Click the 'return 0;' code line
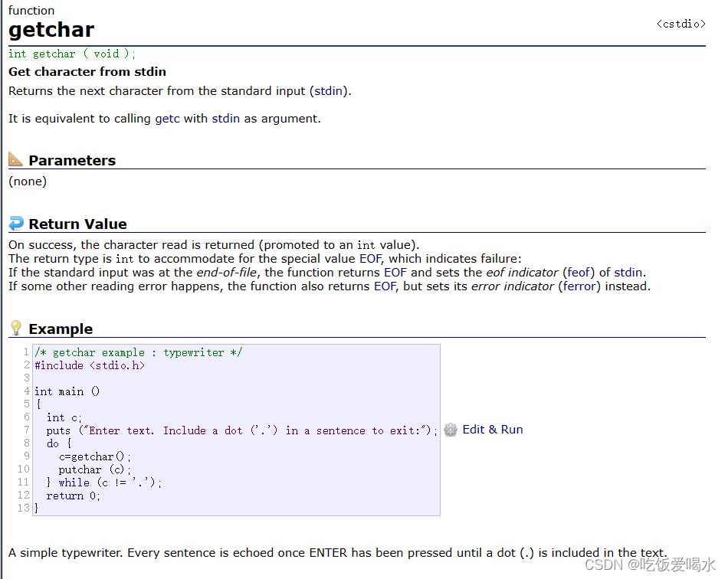 [73, 496]
